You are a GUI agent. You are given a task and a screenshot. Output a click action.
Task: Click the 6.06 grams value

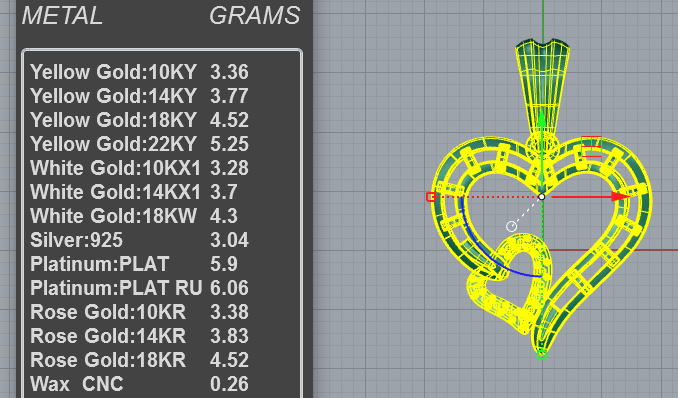click(x=229, y=288)
